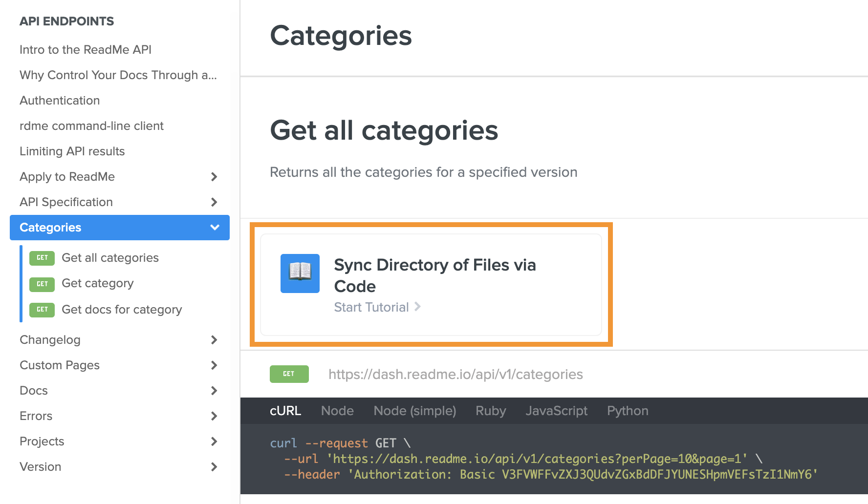Expand the API Specification section

click(x=214, y=202)
